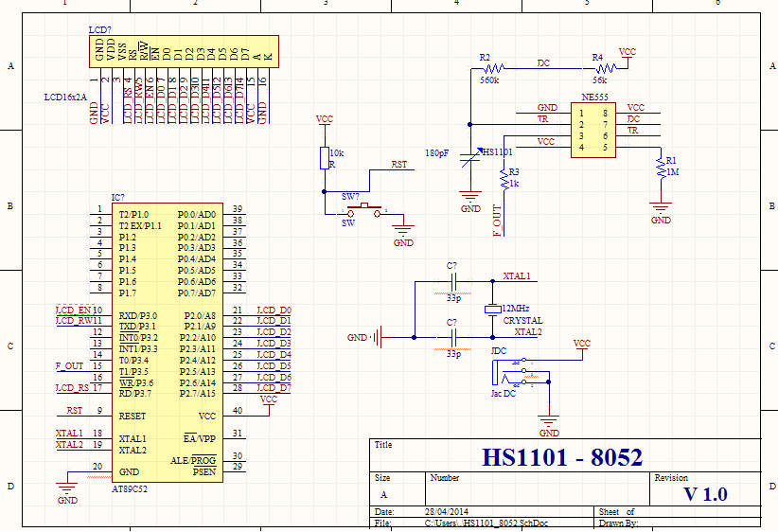This screenshot has width=778, height=532.
Task: Select the 33p capacitor on XTAL1 line
Action: click(x=453, y=281)
